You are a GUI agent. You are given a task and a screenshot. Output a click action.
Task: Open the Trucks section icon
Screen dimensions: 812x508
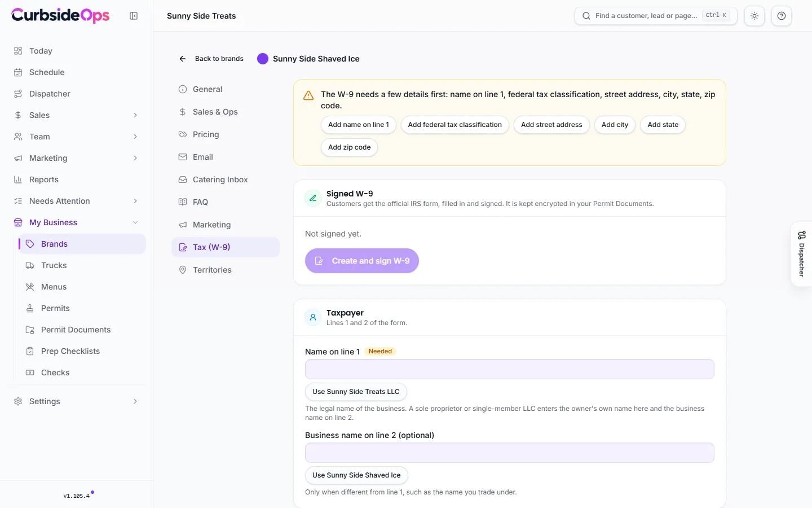pyautogui.click(x=30, y=265)
